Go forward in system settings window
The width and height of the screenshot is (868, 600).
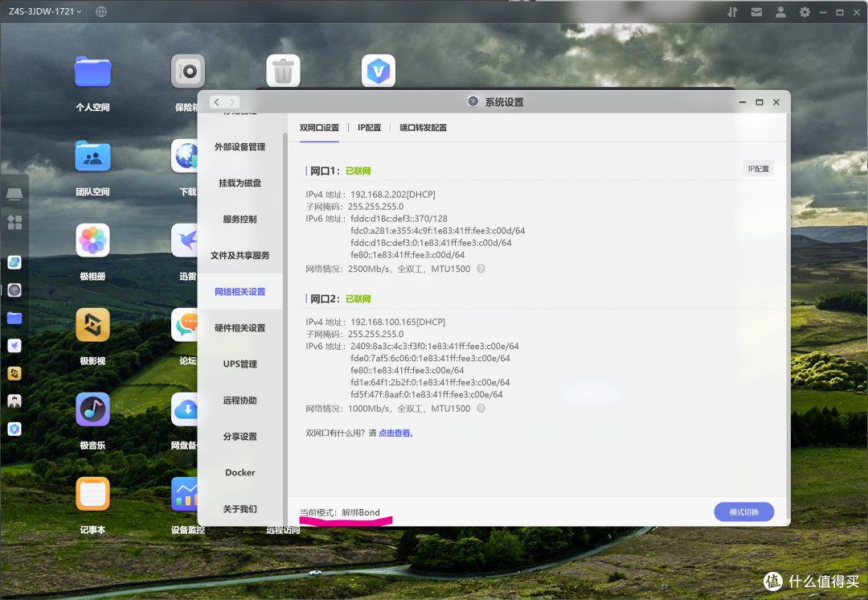pos(232,102)
